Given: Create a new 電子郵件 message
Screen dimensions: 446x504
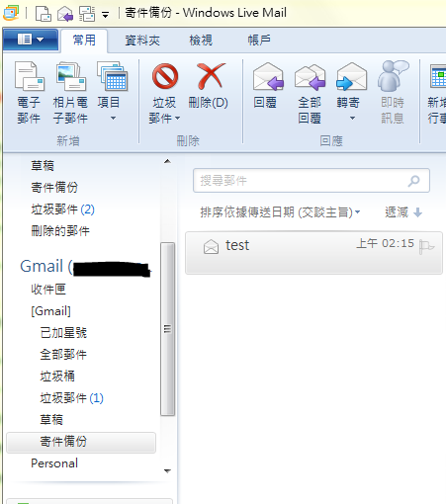Looking at the screenshot, I should point(29,92).
